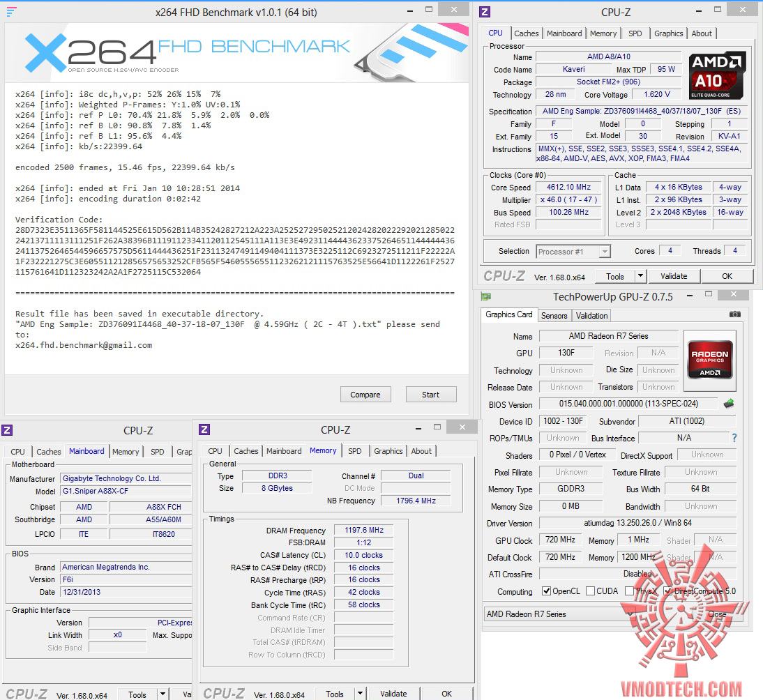Click Tools button in CPU-Z Mainboard window
The width and height of the screenshot is (763, 700).
coord(137,694)
